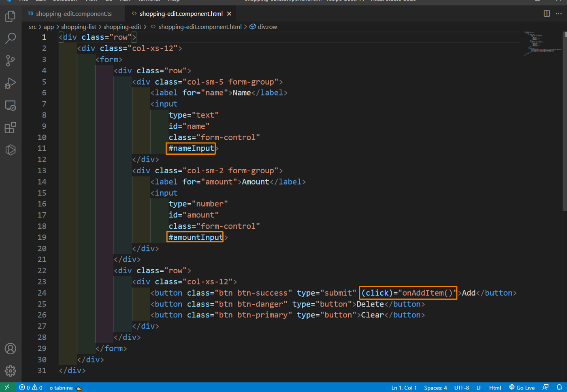Click the "col-sm-5 form-group" class value
567x392 pixels.
coord(230,82)
